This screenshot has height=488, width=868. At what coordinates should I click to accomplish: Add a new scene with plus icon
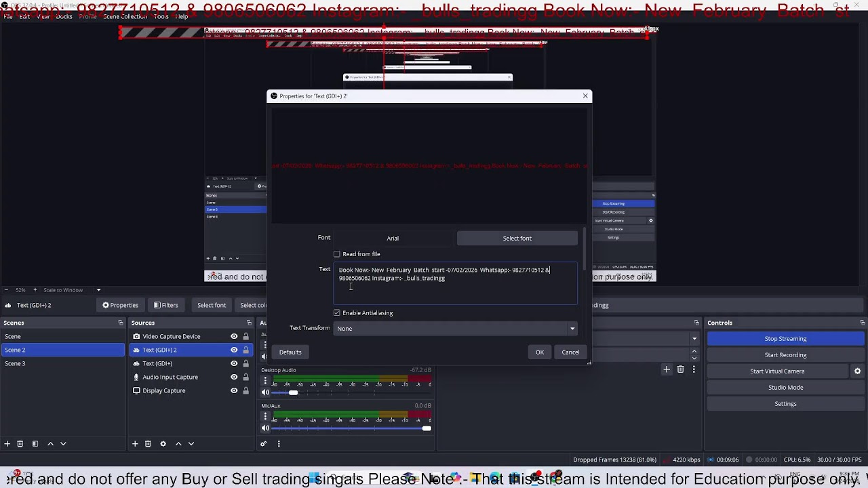[x=7, y=444]
